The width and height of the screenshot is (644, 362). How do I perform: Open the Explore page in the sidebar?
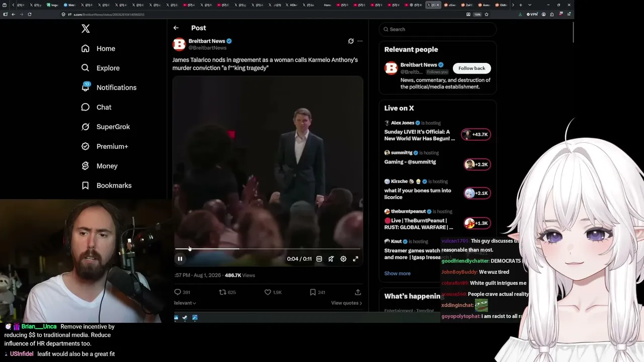(101, 68)
